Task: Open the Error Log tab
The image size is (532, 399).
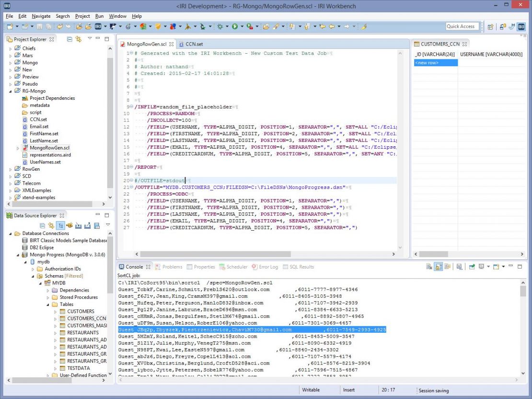Action: coord(265,267)
